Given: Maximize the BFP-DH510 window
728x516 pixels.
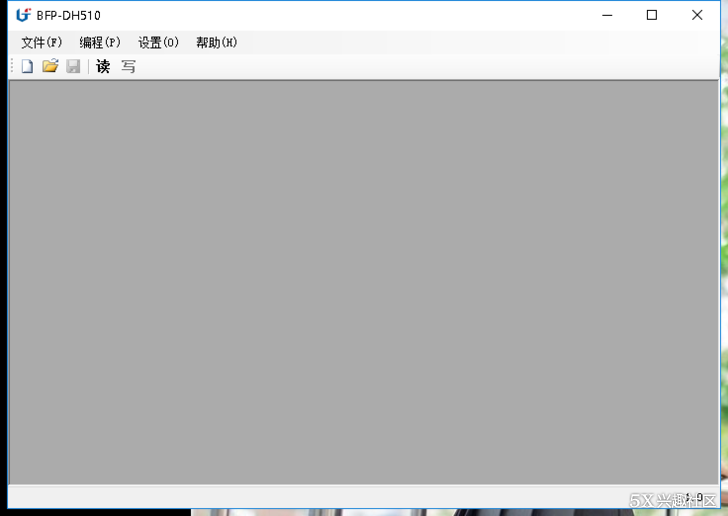Looking at the screenshot, I should pyautogui.click(x=652, y=15).
